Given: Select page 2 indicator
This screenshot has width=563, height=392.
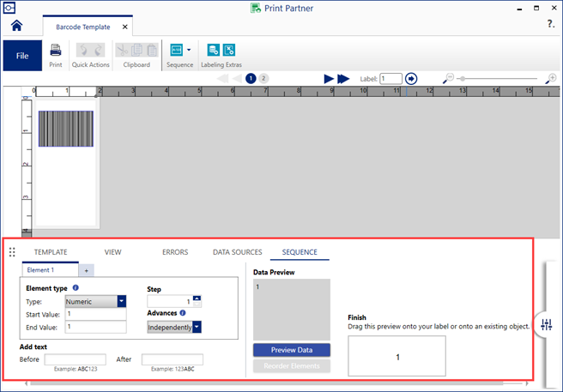Looking at the screenshot, I should [x=263, y=78].
